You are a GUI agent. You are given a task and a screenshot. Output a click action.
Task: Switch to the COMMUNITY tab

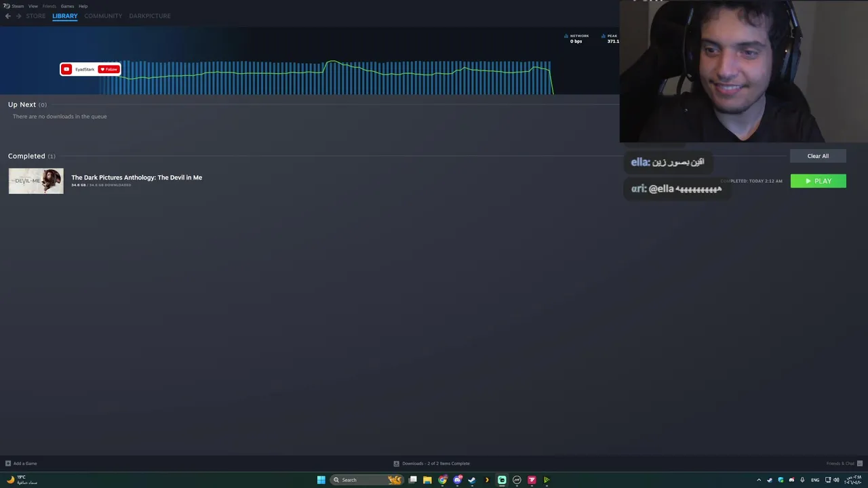point(103,16)
